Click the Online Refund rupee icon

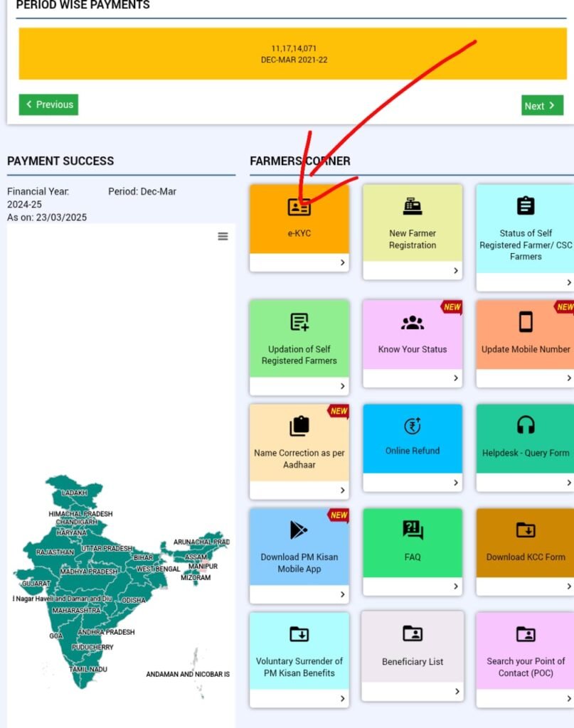pyautogui.click(x=413, y=425)
